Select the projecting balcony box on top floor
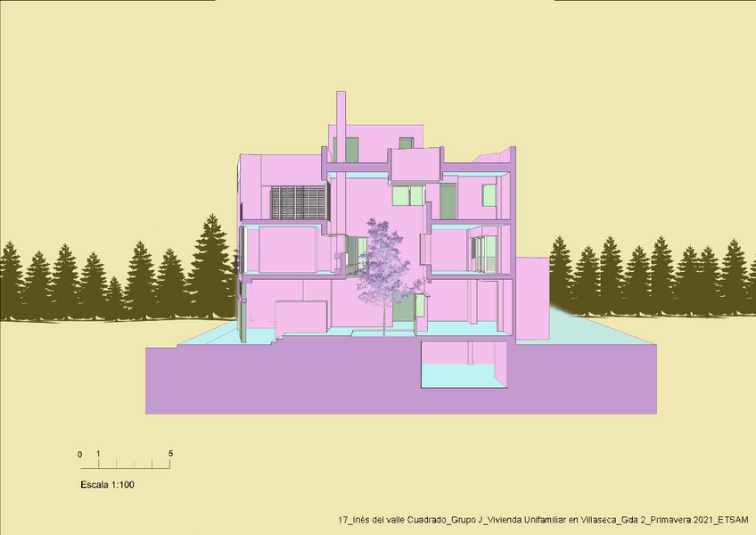The image size is (756, 535). point(416,164)
